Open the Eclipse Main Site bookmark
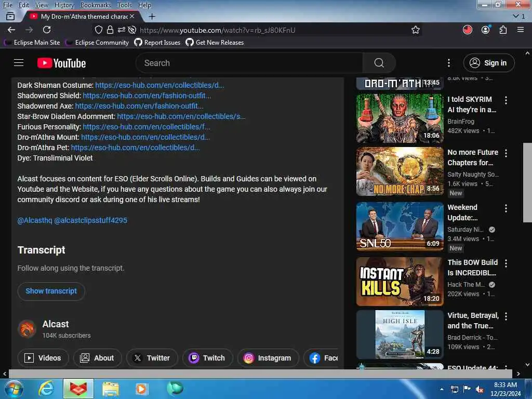Viewport: 532px width, 399px height. pos(32,43)
